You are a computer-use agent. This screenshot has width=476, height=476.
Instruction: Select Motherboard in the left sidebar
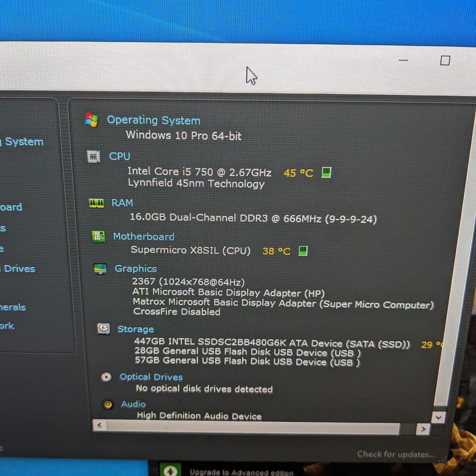point(11,207)
